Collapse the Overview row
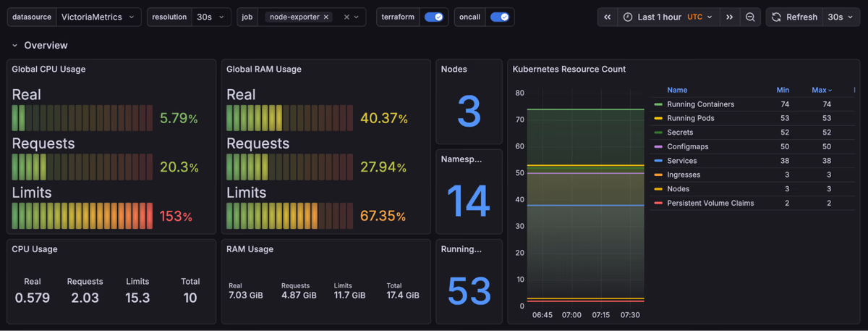Image resolution: width=868 pixels, height=331 pixels. click(14, 45)
